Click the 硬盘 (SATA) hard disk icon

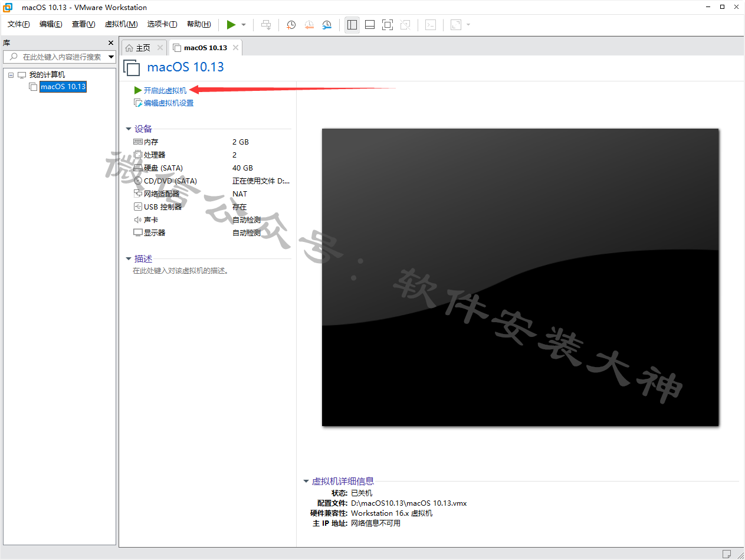[138, 168]
